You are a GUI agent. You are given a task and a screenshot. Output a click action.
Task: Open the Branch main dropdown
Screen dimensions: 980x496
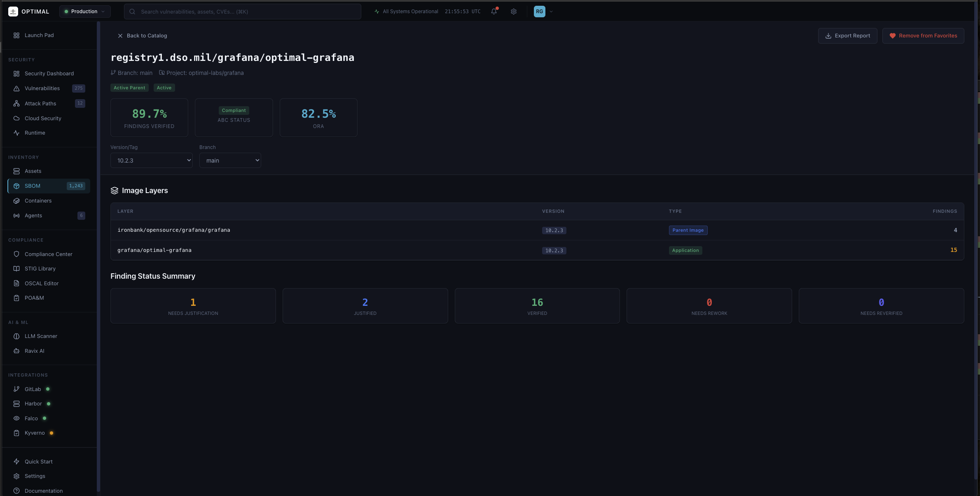pyautogui.click(x=230, y=161)
